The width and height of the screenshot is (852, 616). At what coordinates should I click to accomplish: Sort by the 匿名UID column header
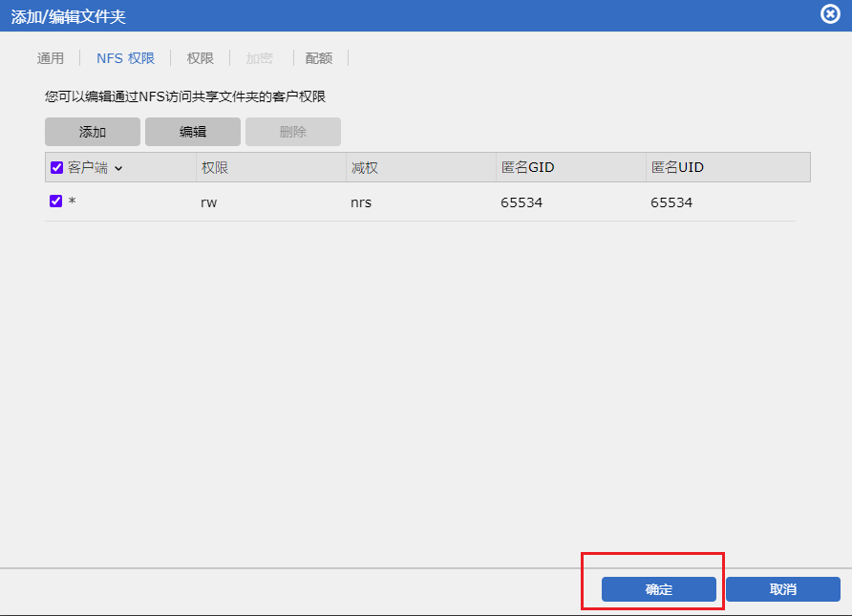[677, 168]
